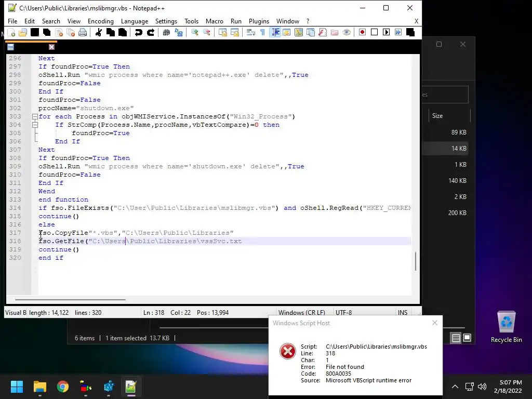The height and width of the screenshot is (399, 532).
Task: Run the macro multiple times icon
Action: point(398,32)
